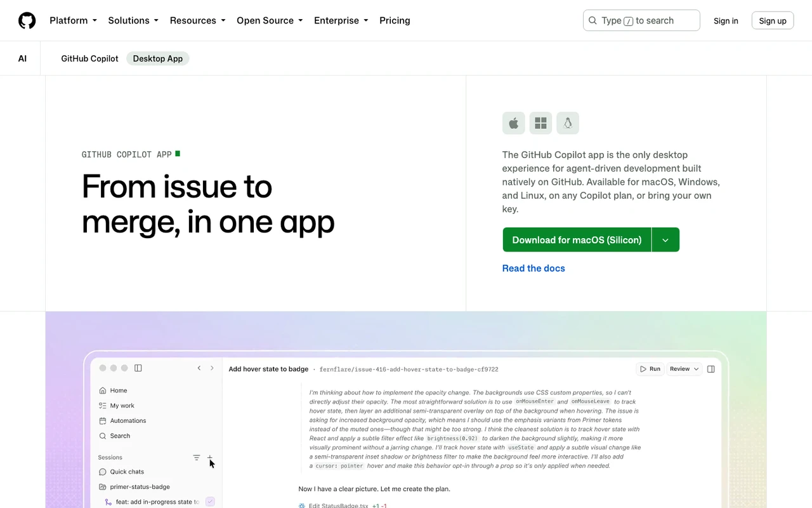Add a new session with plus icon

pos(210,458)
